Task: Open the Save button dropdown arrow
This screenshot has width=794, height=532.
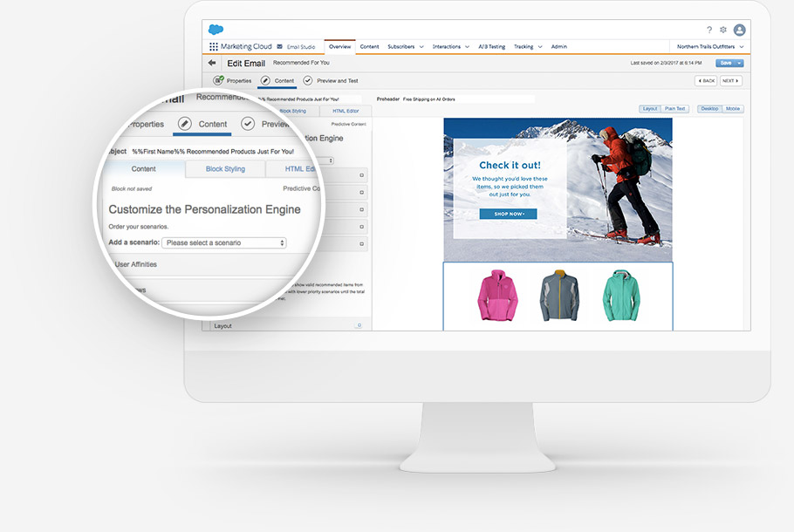Action: 739,64
